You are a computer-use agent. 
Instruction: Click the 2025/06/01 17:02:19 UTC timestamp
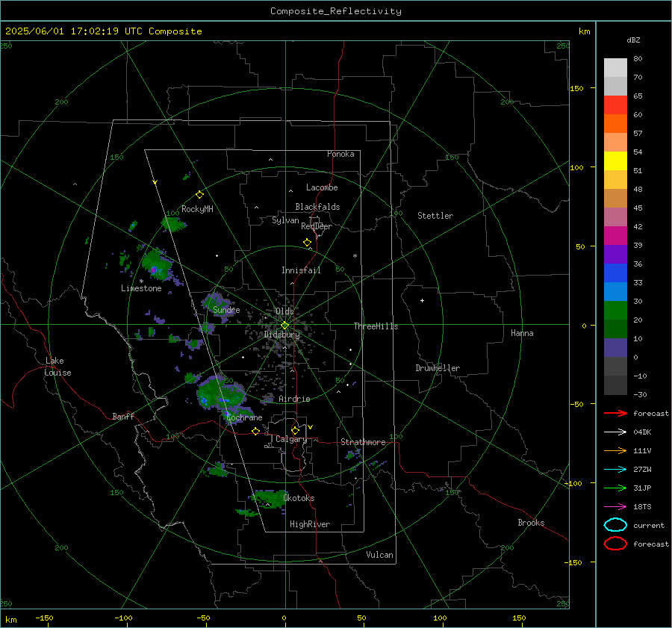coord(103,31)
